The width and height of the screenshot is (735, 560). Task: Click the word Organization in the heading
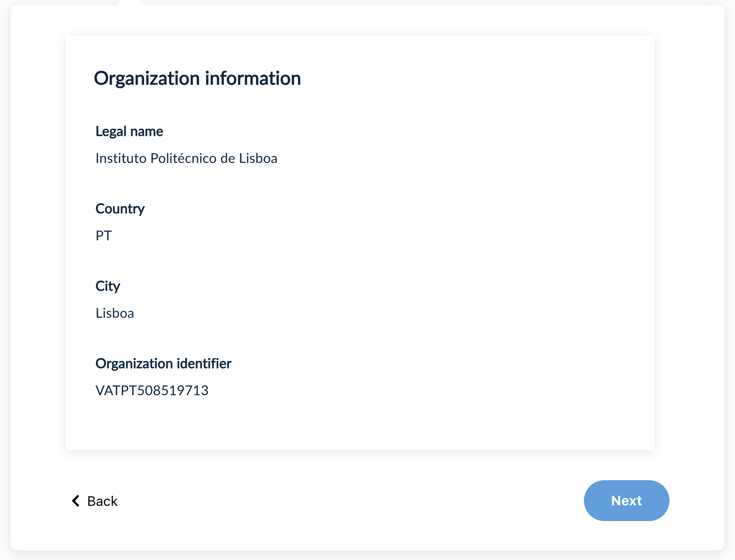(147, 78)
